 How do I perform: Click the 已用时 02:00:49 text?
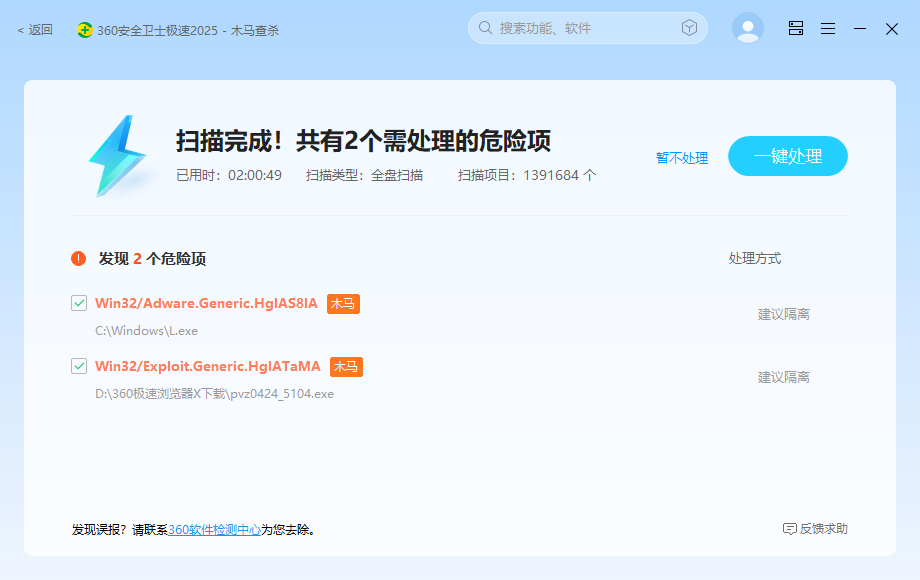[x=229, y=175]
